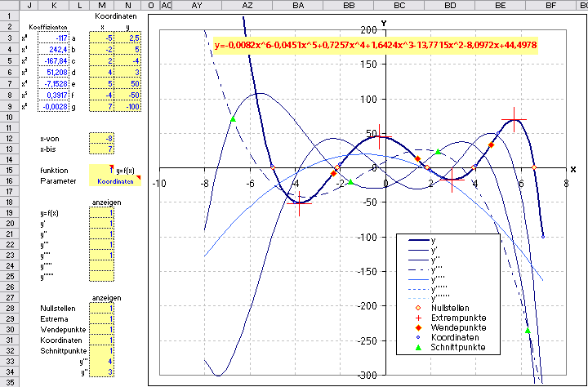
Task: Click the yellow x-von cell containing -8
Action: [x=102, y=138]
